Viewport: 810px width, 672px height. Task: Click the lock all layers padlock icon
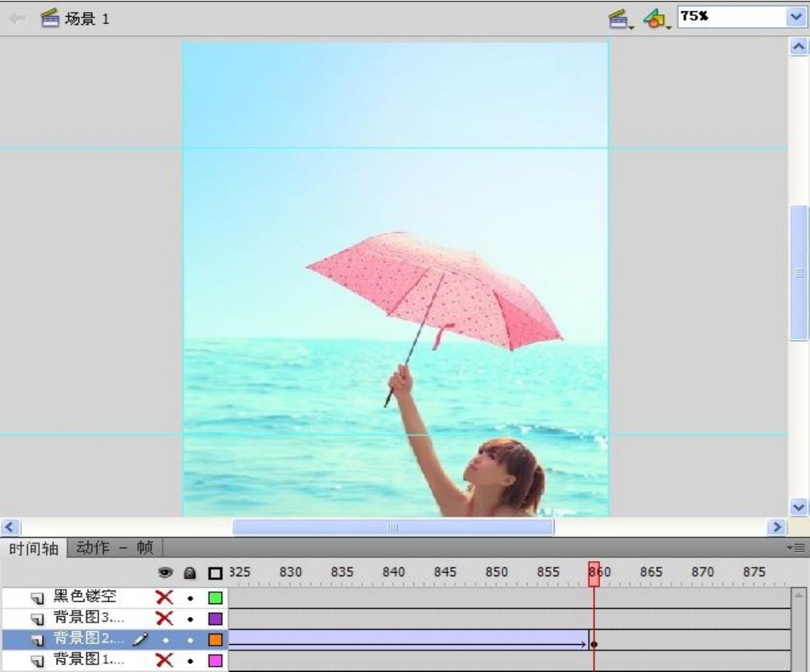(190, 573)
